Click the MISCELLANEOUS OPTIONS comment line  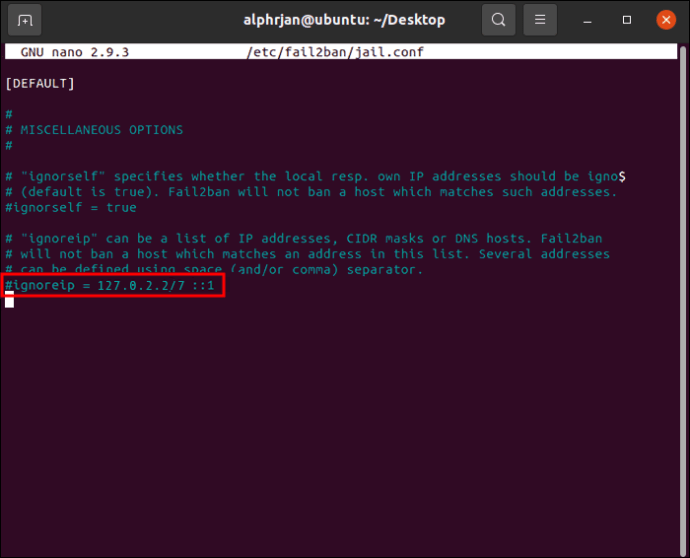[94, 130]
